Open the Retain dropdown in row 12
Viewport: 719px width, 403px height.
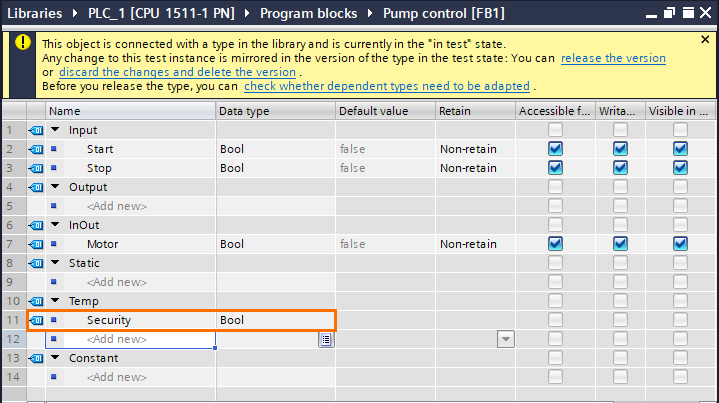point(506,339)
